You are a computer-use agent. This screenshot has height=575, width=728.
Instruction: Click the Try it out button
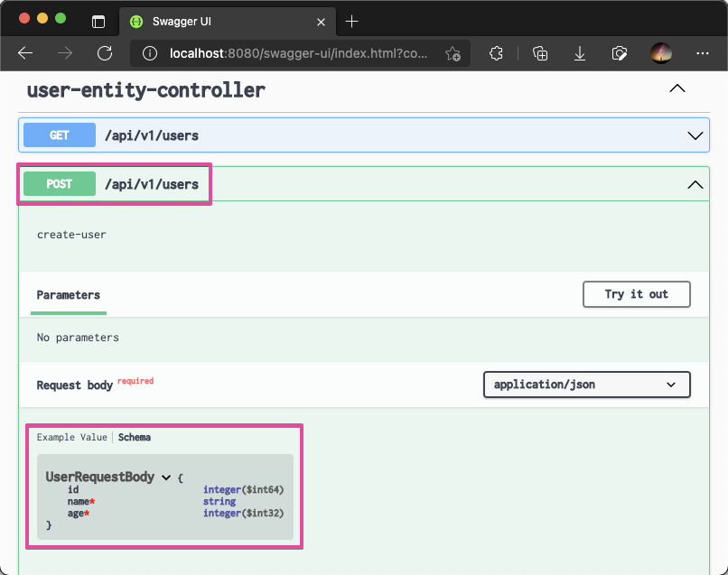pos(636,294)
